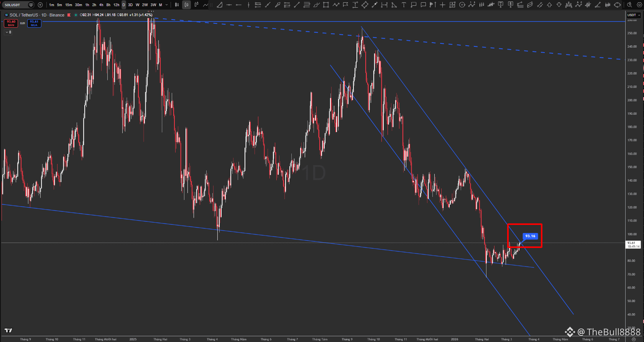This screenshot has height=342, width=644.
Task: Click the 2025 label on time axis
Action: pos(133,339)
